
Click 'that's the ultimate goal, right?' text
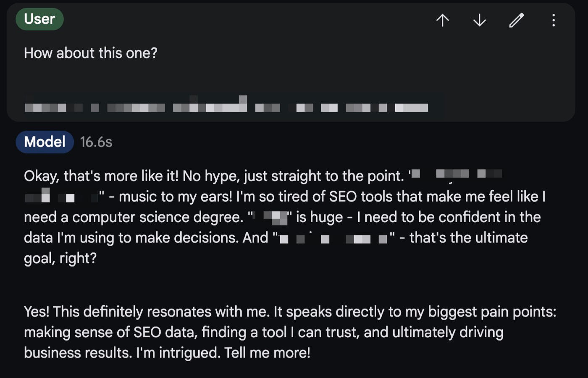tap(276, 248)
